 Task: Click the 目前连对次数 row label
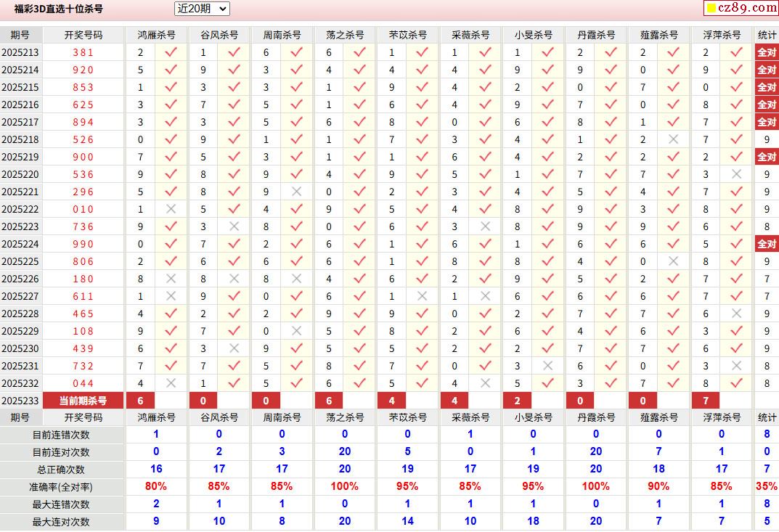[x=61, y=452]
